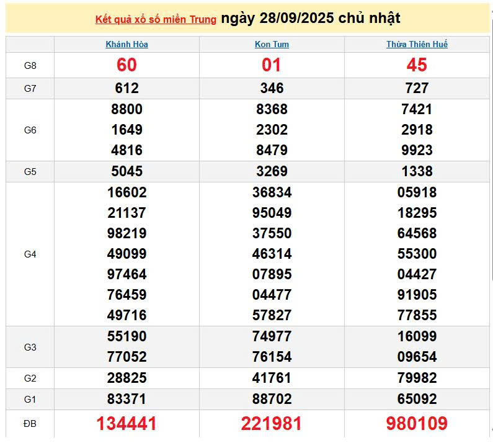Screen dimensions: 493x448
Task: Click G4 result 97464
Action: (127, 274)
